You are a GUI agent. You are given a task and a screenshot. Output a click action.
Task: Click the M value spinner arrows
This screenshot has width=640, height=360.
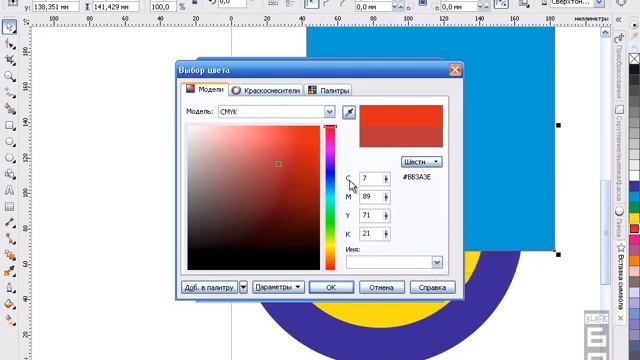[386, 197]
